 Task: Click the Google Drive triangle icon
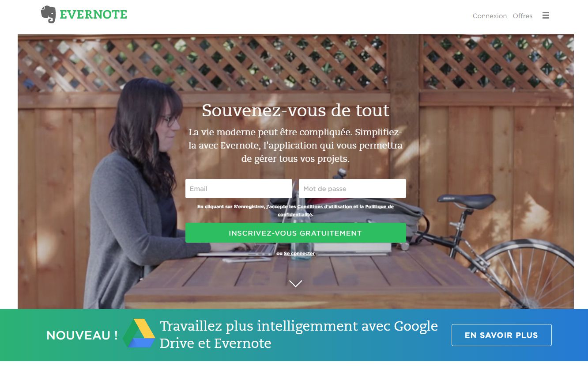pos(139,333)
